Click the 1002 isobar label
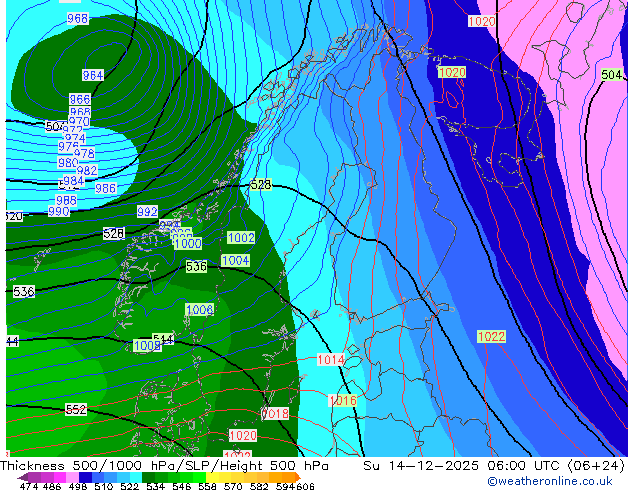 point(241,237)
